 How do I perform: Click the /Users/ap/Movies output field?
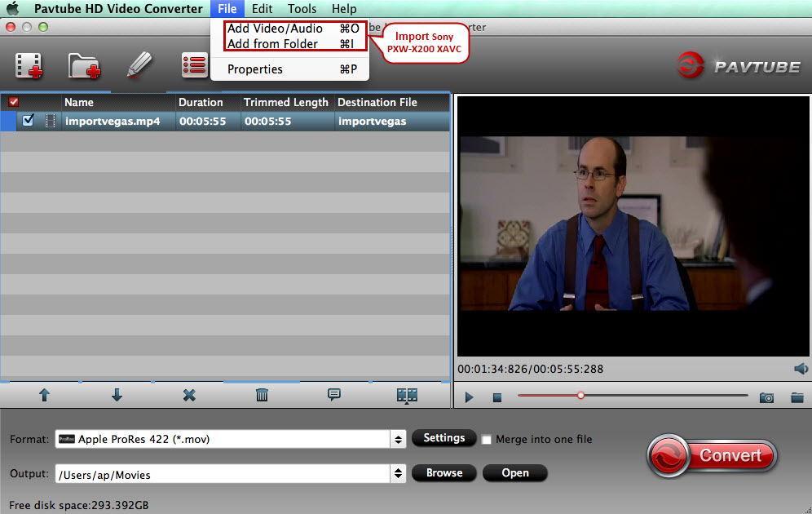pos(223,473)
